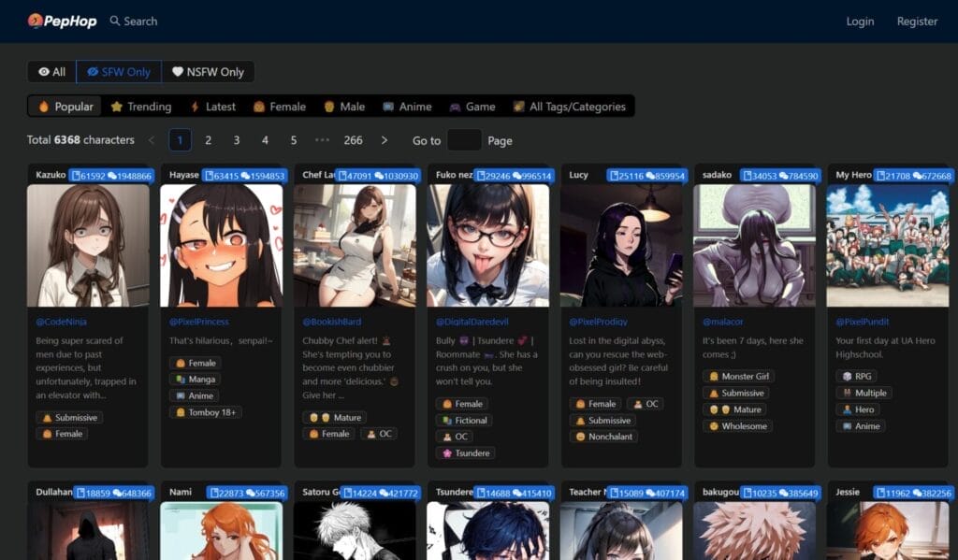Click the PepHop logo icon
Viewport: 958px width, 560px height.
coord(35,21)
